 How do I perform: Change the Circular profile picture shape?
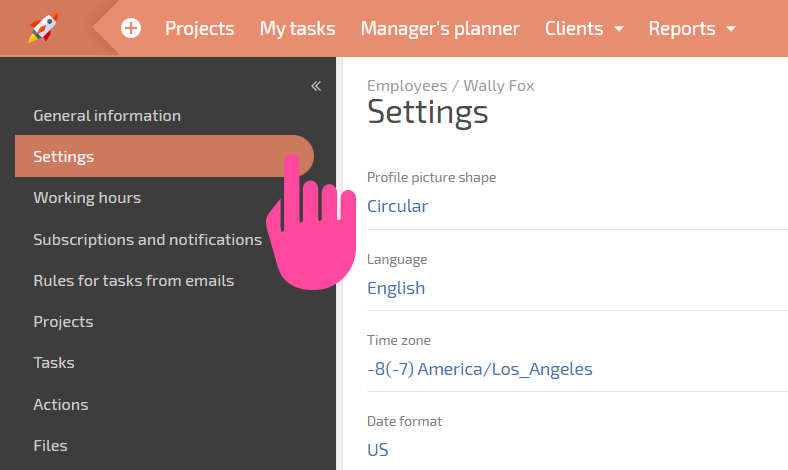(x=398, y=206)
